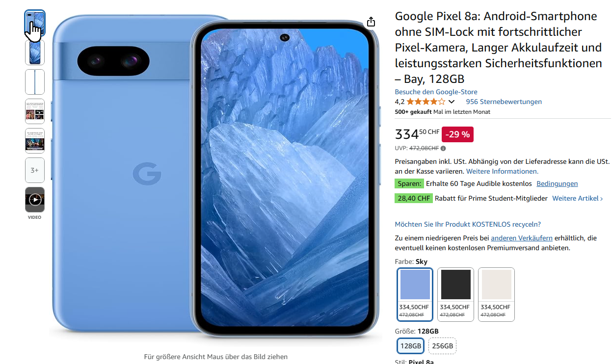Click the star rating icons

(x=426, y=102)
